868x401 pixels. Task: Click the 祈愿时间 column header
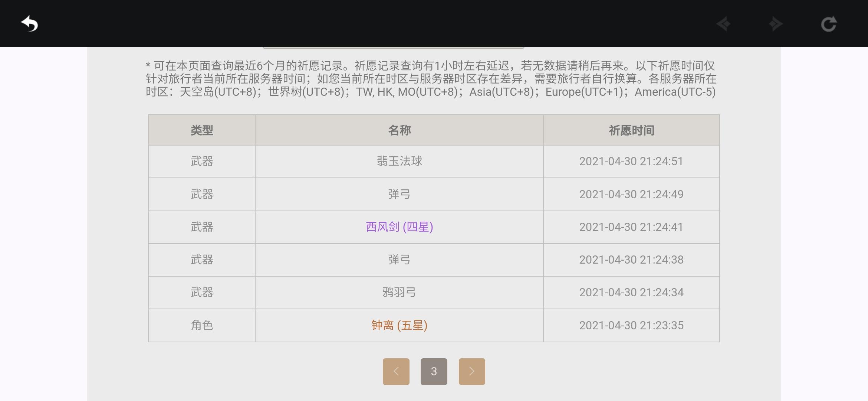tap(631, 130)
